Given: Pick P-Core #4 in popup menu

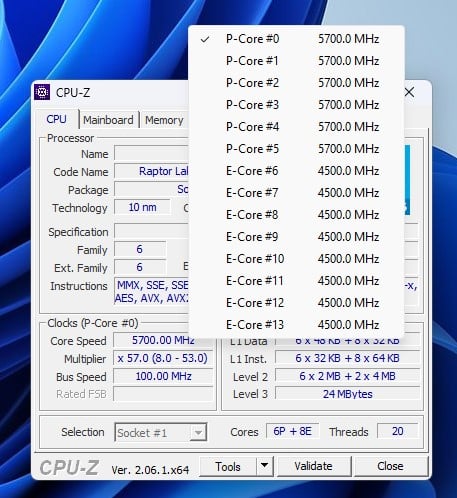Looking at the screenshot, I should [x=296, y=127].
